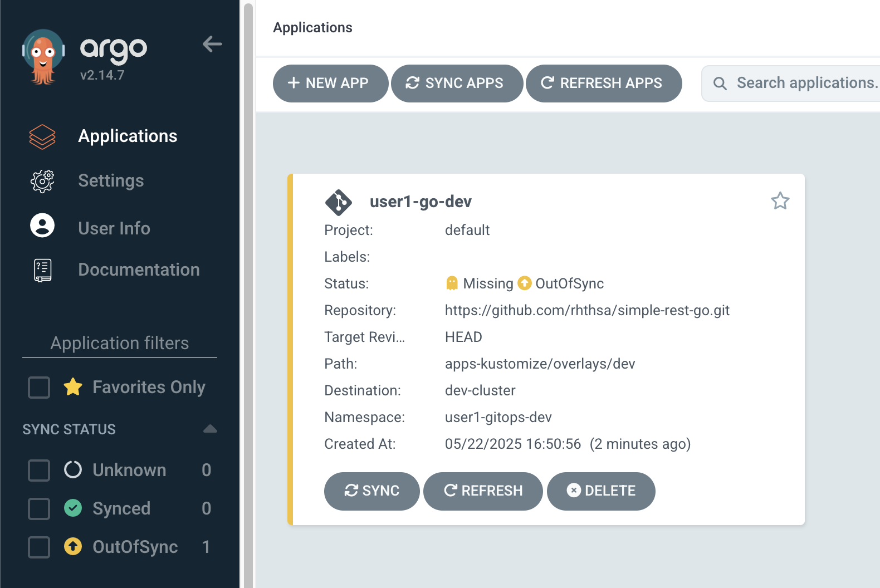
Task: Open Applications via stacked layers icon
Action: 42,136
